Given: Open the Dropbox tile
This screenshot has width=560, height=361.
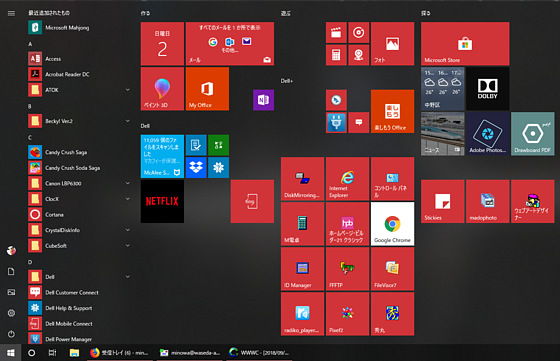Looking at the screenshot, I should pyautogui.click(x=196, y=167).
